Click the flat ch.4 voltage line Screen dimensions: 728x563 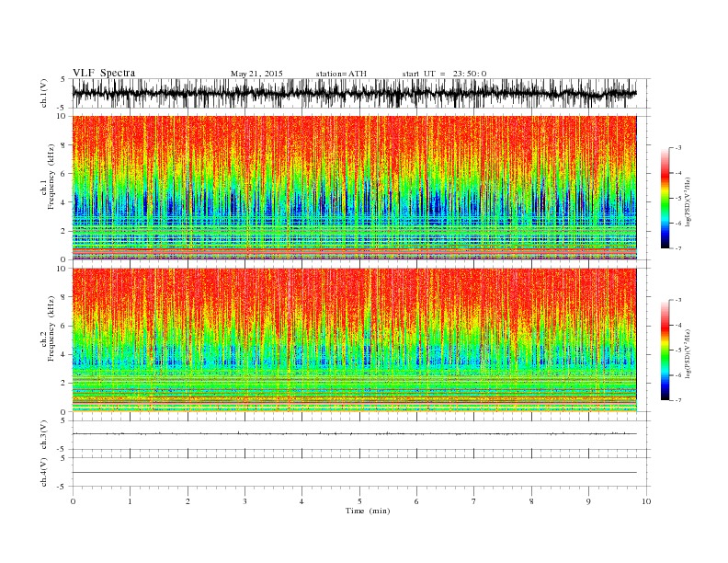click(354, 473)
